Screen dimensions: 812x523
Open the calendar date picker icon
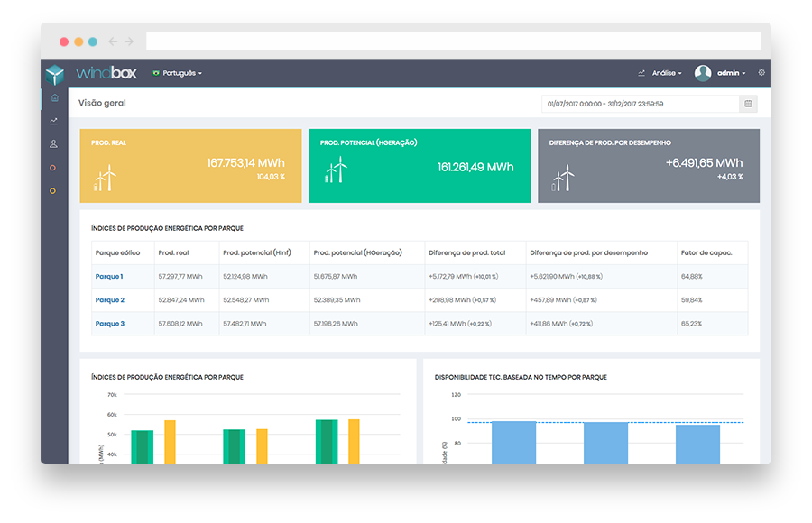[747, 104]
